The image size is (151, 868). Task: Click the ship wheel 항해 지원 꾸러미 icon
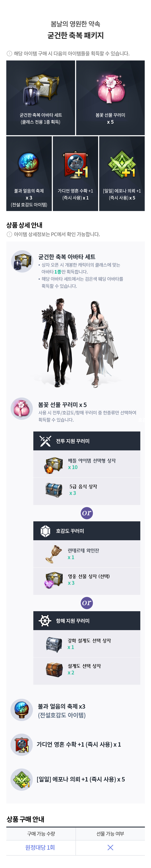45,621
